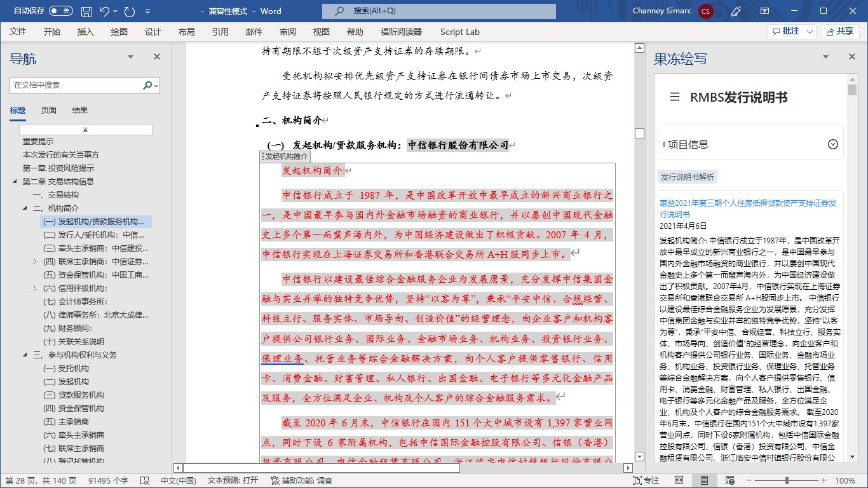Select heading (十) 关联关系说明
Viewport: 868px width, 488px height.
pyautogui.click(x=73, y=342)
